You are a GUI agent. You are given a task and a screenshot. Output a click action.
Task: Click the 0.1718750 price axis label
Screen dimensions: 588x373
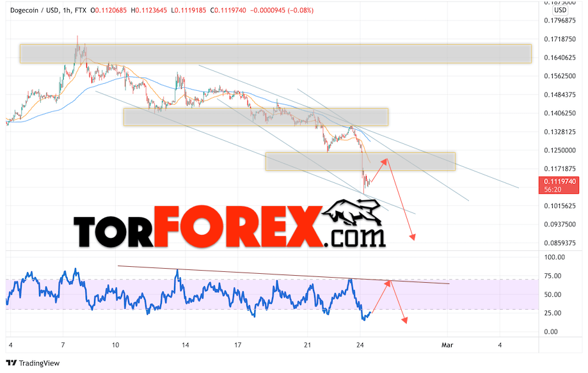pyautogui.click(x=560, y=39)
